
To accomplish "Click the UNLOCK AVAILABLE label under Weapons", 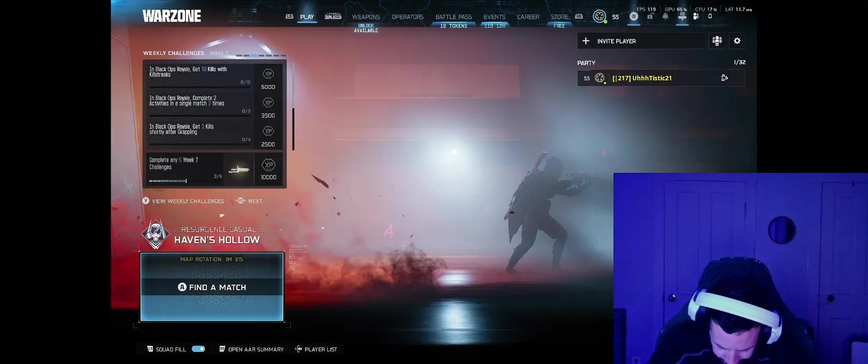I will (366, 28).
